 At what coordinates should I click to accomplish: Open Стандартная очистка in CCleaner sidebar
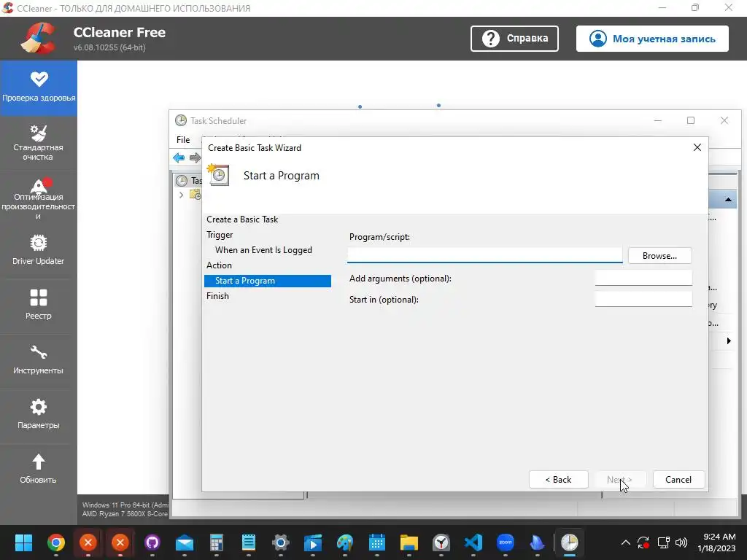[39, 142]
